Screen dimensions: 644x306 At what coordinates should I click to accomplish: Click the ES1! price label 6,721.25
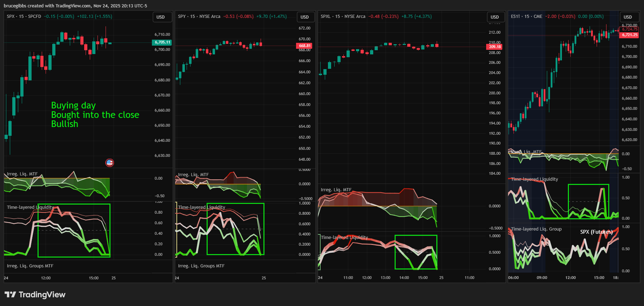pyautogui.click(x=630, y=35)
